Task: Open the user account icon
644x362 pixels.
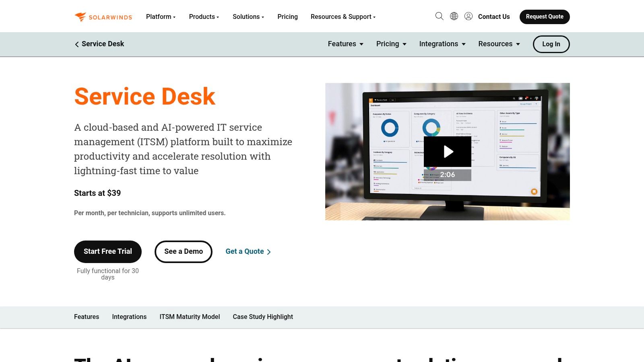Action: [469, 16]
